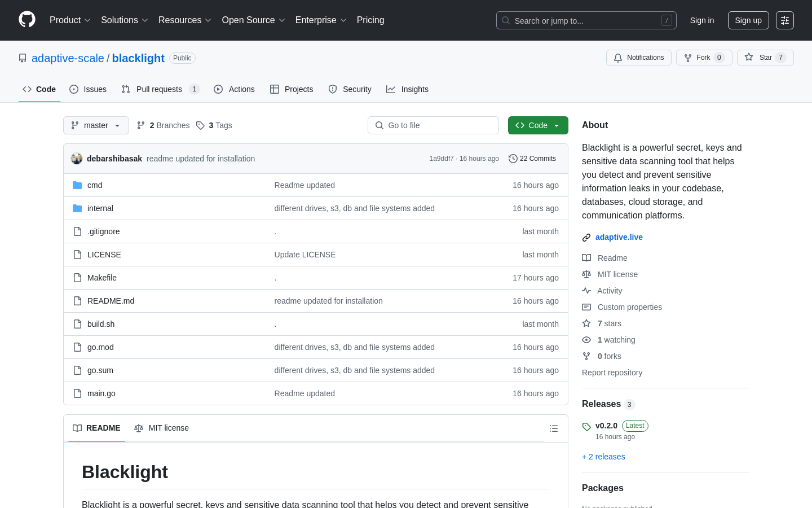Select the MIT license tab in README panel

click(161, 428)
